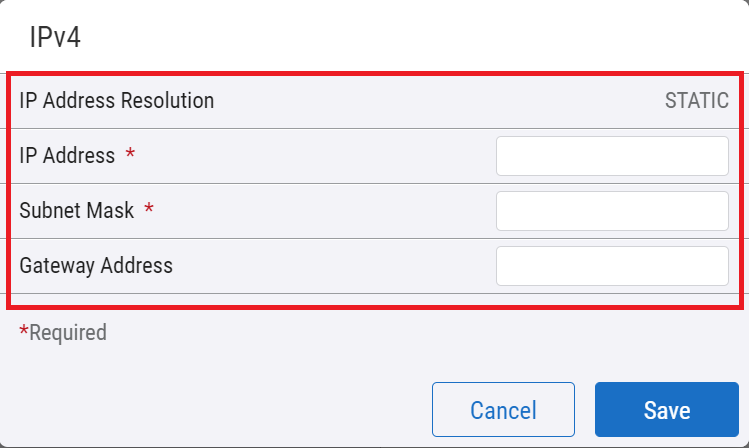This screenshot has height=448, width=749.
Task: Click the Gateway Address label text
Action: (x=96, y=266)
